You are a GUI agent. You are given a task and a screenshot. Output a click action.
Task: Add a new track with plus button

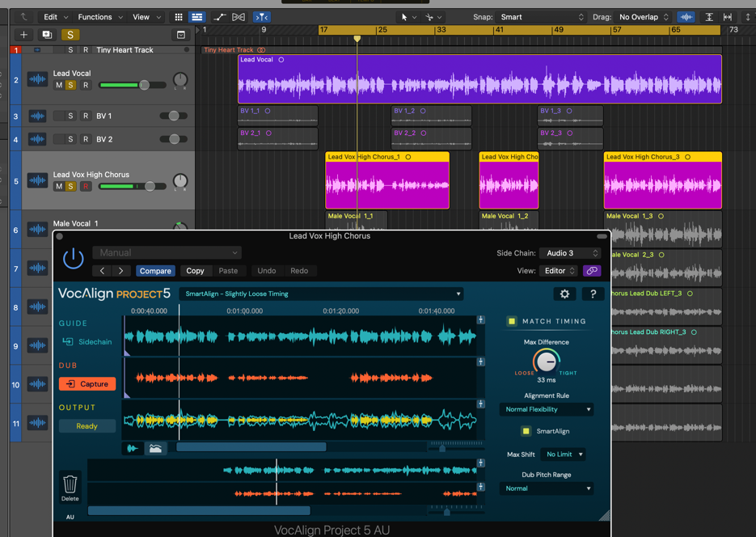point(23,35)
